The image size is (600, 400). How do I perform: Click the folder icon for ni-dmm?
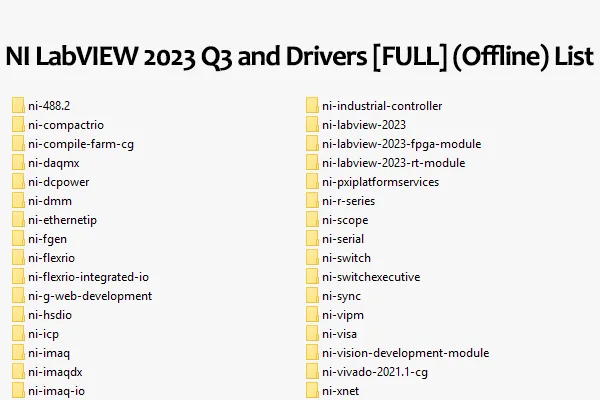click(x=18, y=201)
